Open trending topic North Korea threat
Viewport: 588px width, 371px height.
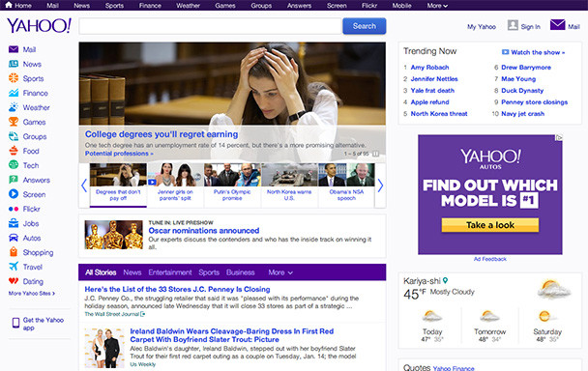pyautogui.click(x=439, y=114)
